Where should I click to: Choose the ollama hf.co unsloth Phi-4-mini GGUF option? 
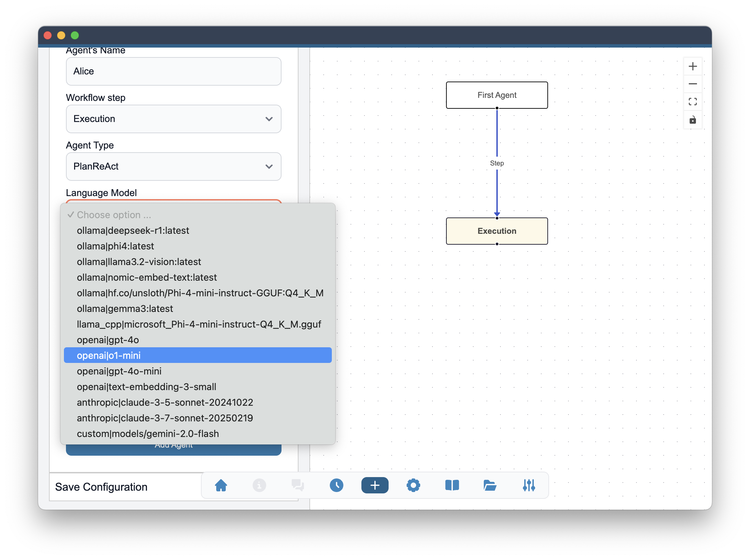click(198, 293)
